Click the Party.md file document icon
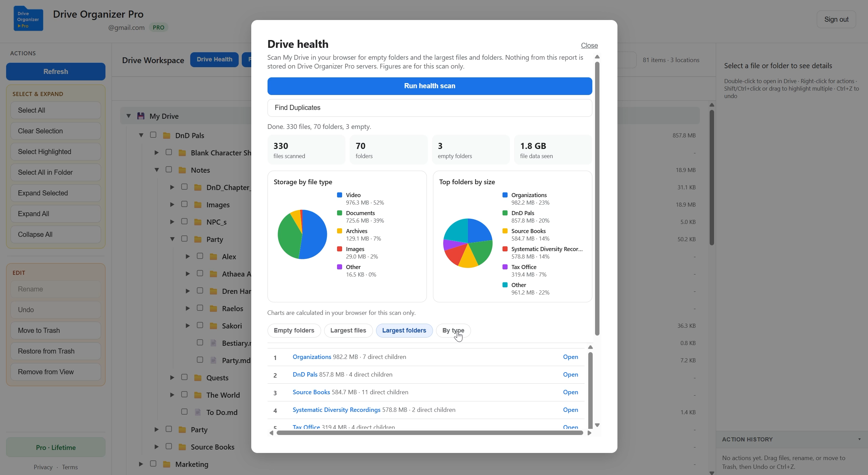Screen dimensions: 868x475 (213, 360)
